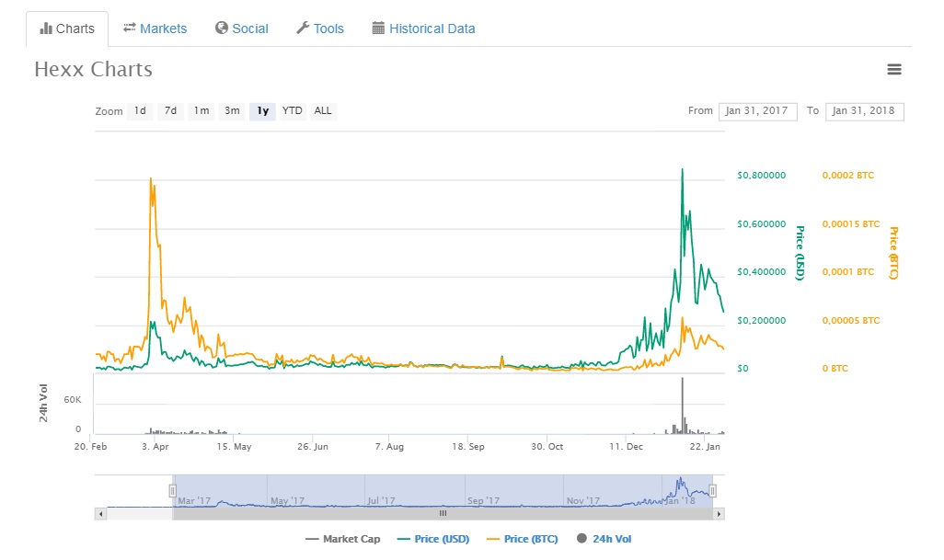Select the ALL zoom range
This screenshot has width=944, height=560.
coord(323,110)
